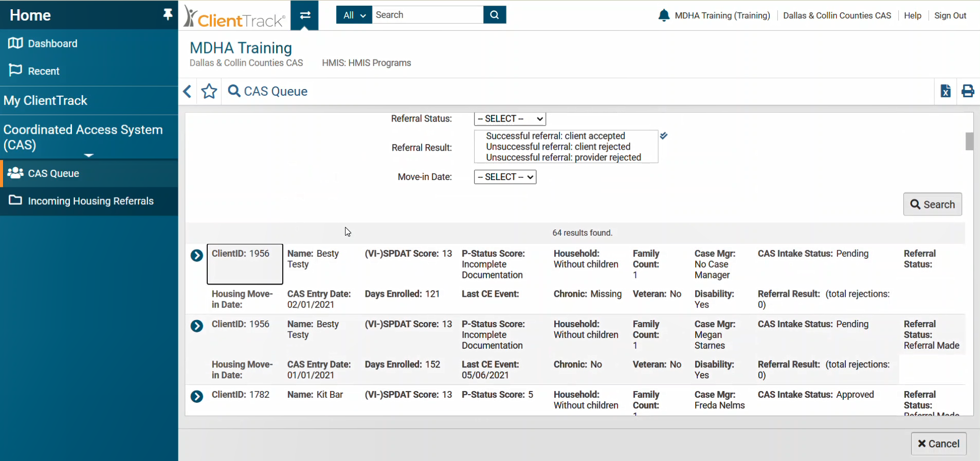The image size is (980, 461).
Task: Click the printer icon
Action: tap(968, 91)
